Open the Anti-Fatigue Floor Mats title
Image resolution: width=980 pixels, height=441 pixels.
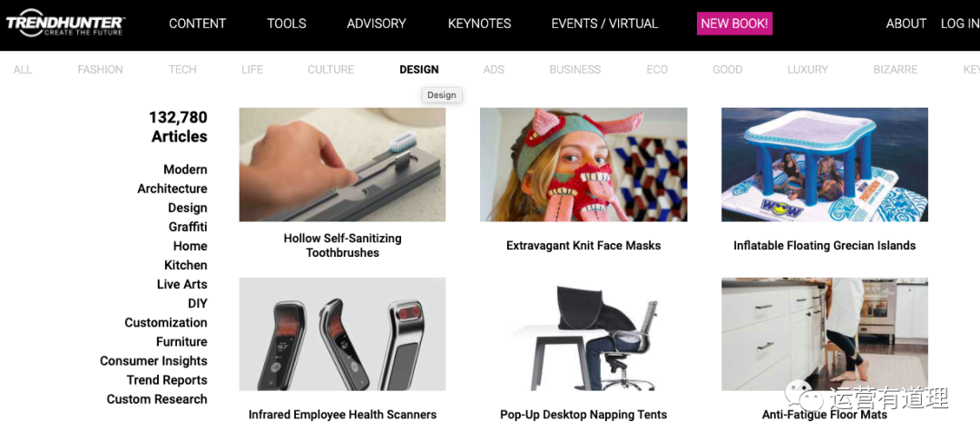824,415
